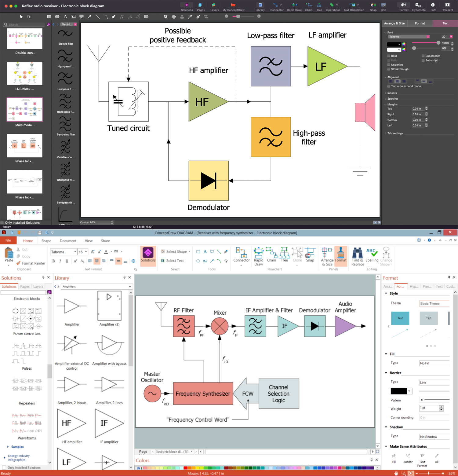Toggle Grid in the Mac toolbar

point(383,7)
